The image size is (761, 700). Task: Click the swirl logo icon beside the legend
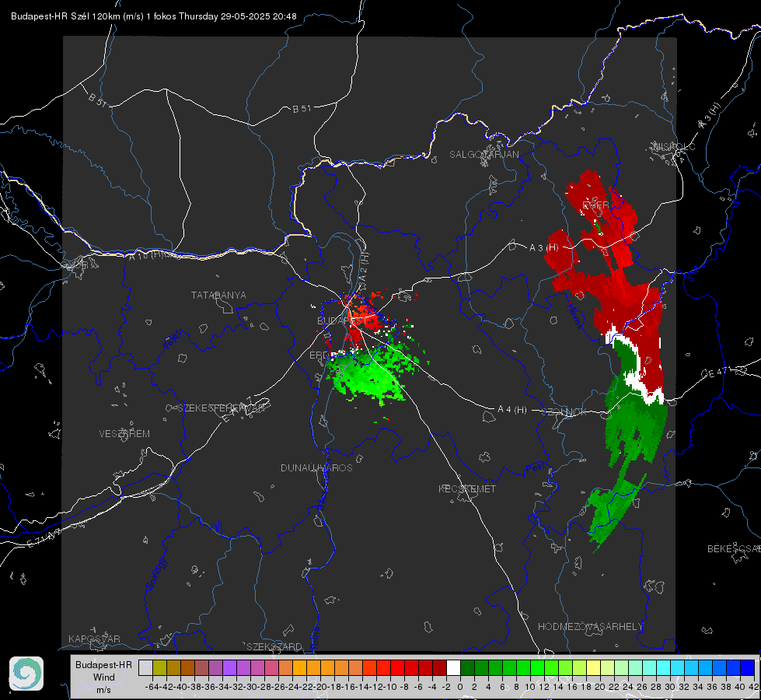26,674
